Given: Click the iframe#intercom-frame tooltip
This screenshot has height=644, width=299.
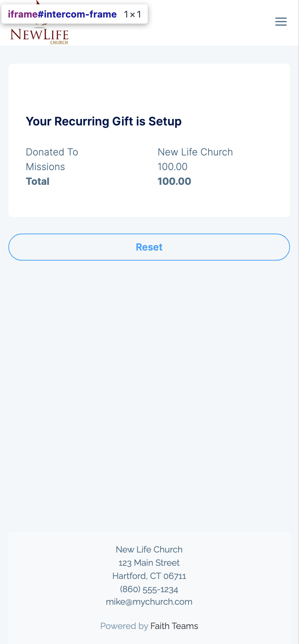Looking at the screenshot, I should pos(74,14).
